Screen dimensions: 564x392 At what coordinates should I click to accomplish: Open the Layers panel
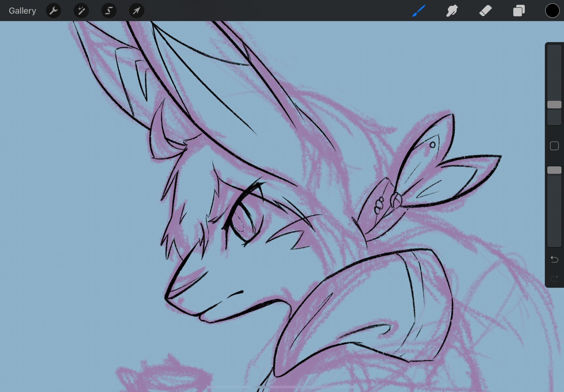pyautogui.click(x=519, y=11)
